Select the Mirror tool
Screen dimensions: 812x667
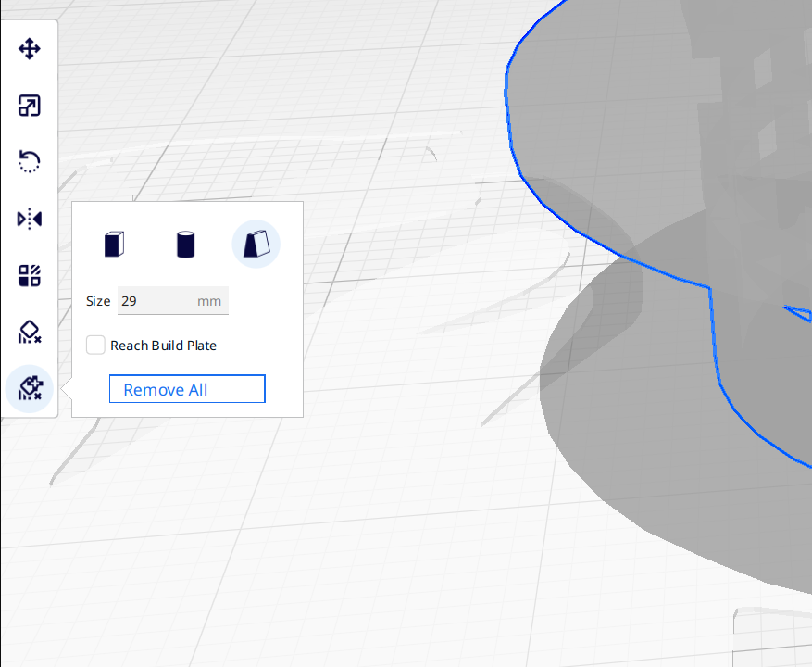click(x=30, y=219)
